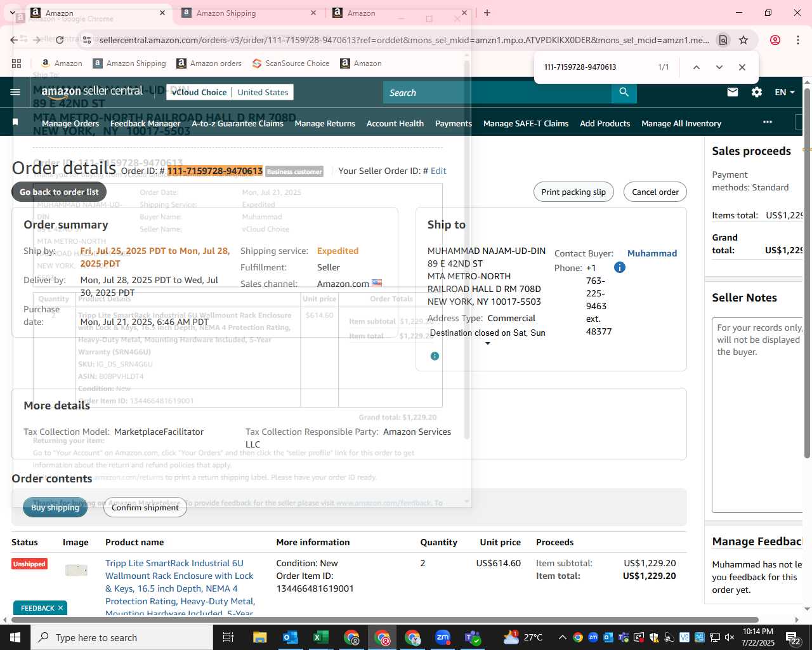Image resolution: width=812 pixels, height=650 pixels.
Task: Open the three-dot nav overflow menu
Action: coord(768,122)
